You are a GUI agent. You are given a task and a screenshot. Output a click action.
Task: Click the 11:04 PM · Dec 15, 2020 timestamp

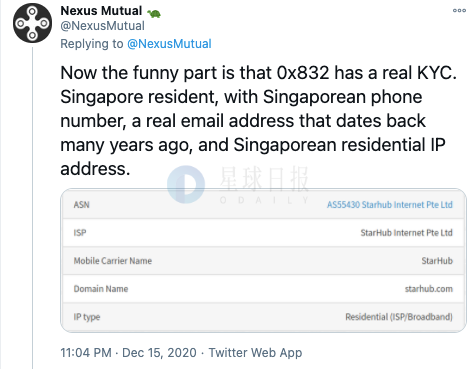click(x=128, y=353)
